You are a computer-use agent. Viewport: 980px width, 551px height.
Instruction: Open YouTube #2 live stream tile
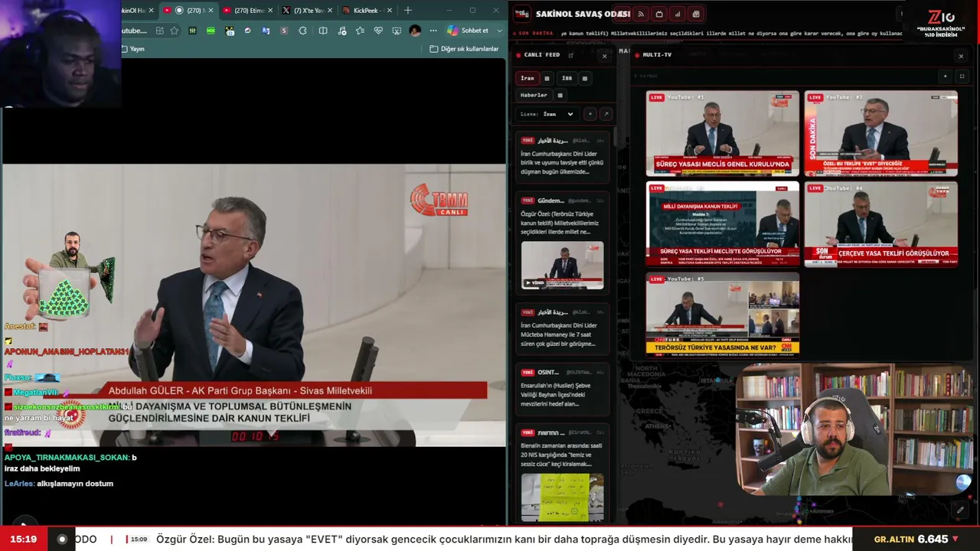(x=880, y=133)
